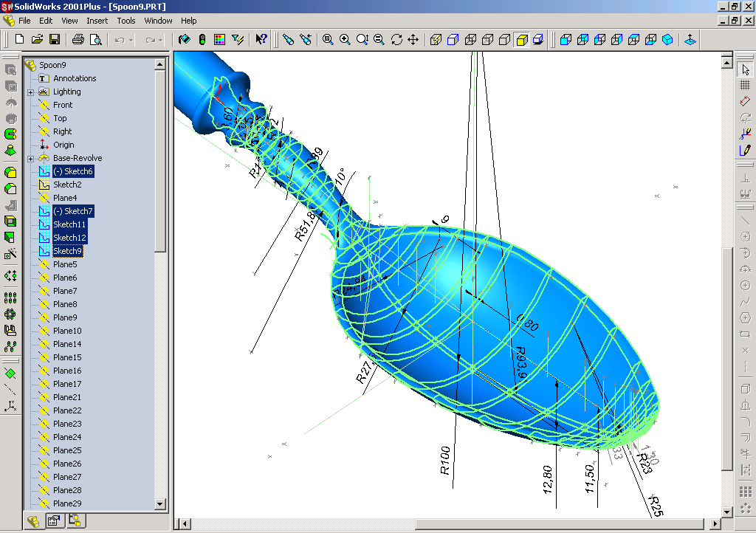Toggle Hidden Lines Removed display
Screen dimensions: 756x533
tap(504, 40)
